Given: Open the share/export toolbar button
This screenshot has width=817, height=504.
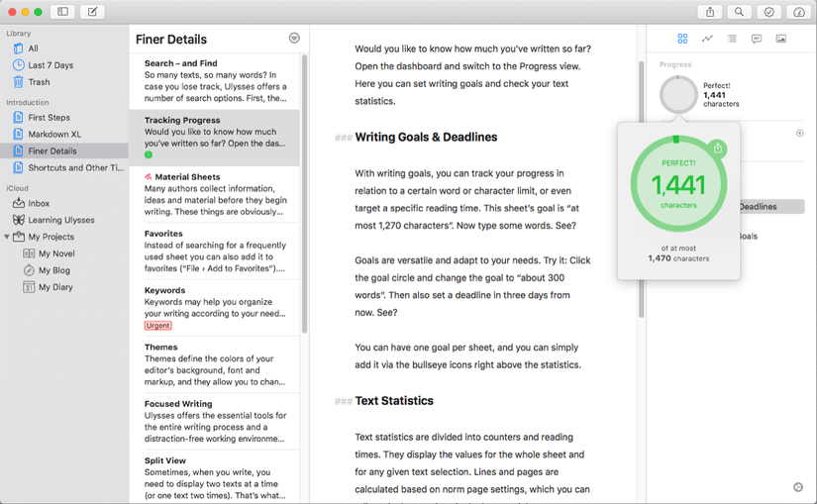Looking at the screenshot, I should [710, 12].
